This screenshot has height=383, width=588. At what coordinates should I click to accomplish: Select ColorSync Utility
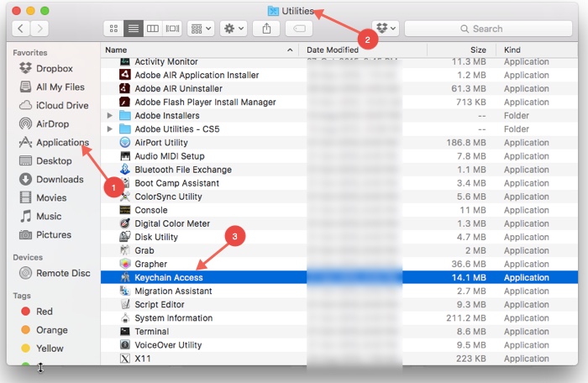tap(339, 197)
